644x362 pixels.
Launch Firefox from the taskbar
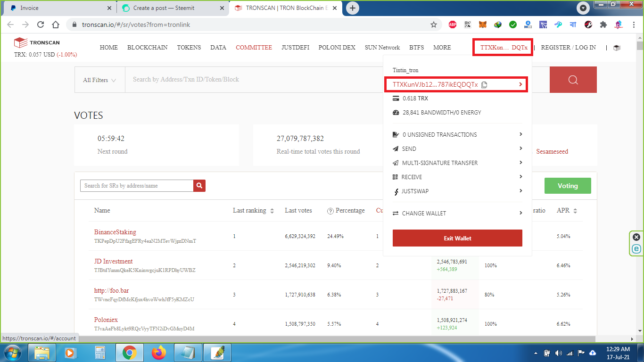click(159, 352)
